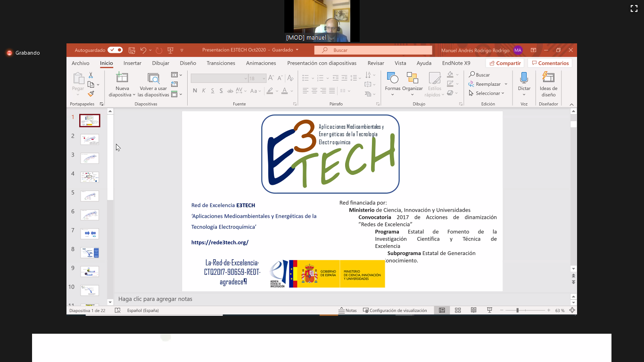Open the Ideas de diseño designer

click(548, 78)
